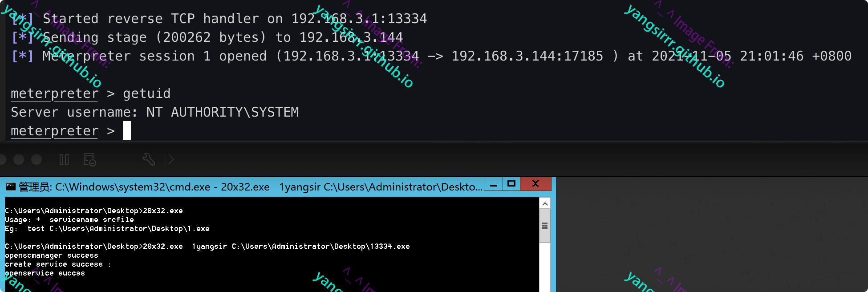Viewport: 868px width, 292px height.
Task: Open the cmd.exe title bar system icon
Action: pos(11,186)
